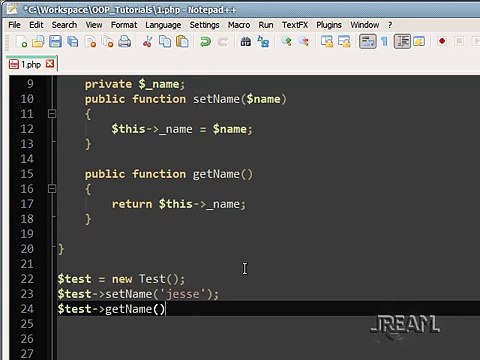This screenshot has height=360, width=480.
Task: Close the 1.php tab with red X
Action: click(x=50, y=64)
